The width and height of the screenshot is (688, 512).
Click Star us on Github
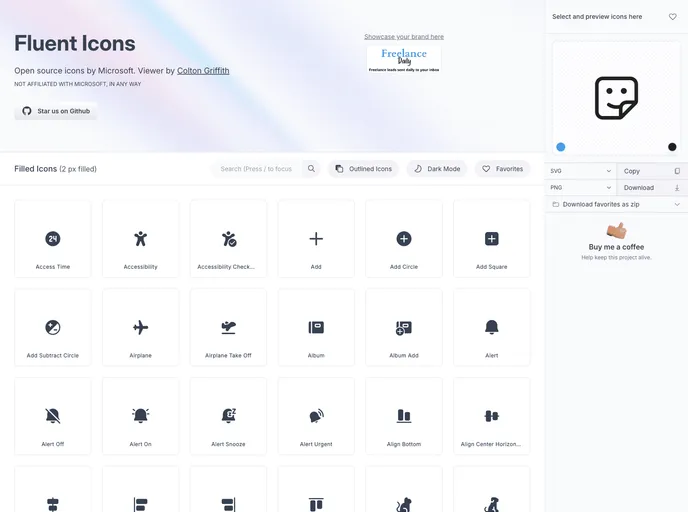tap(56, 111)
